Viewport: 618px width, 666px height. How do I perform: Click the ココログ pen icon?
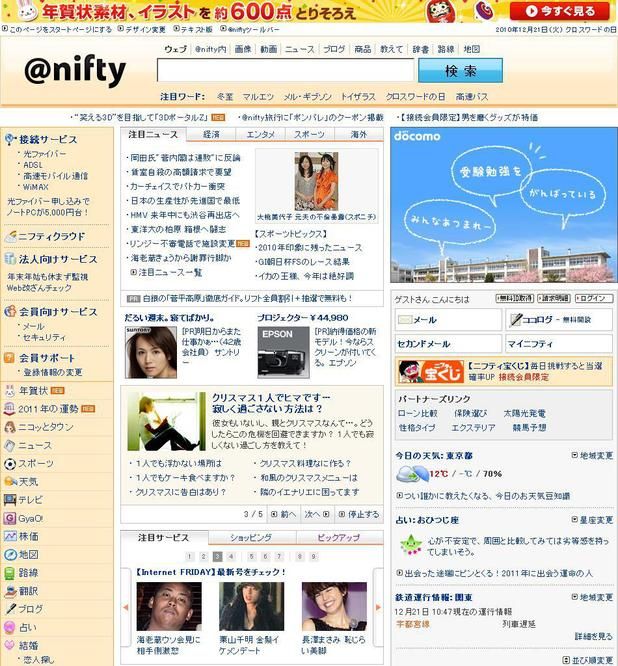515,319
